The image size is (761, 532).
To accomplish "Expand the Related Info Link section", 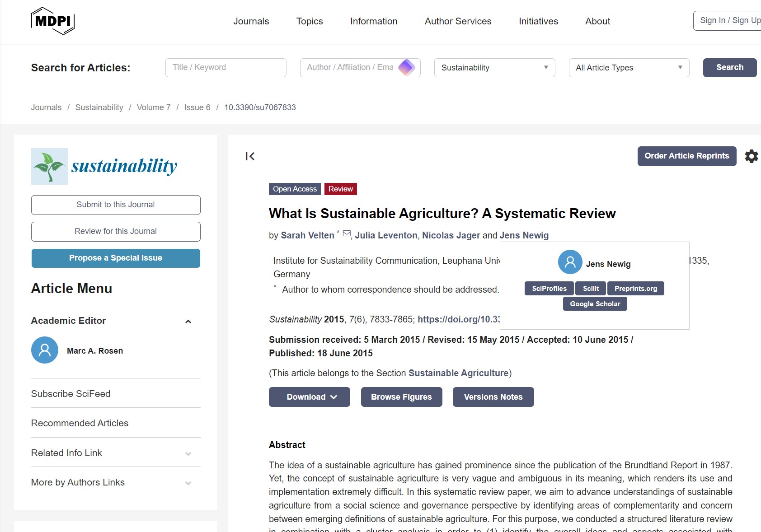I will click(x=188, y=453).
